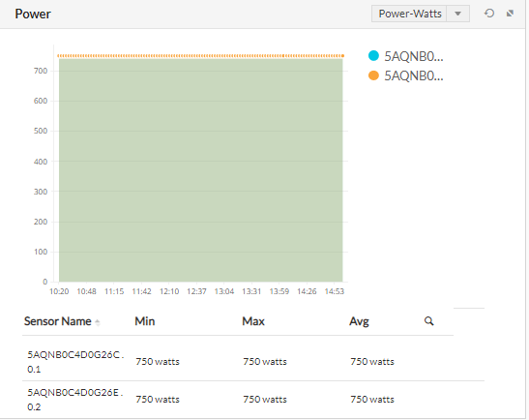Click Max 750 watts for sensor 26E

click(265, 400)
